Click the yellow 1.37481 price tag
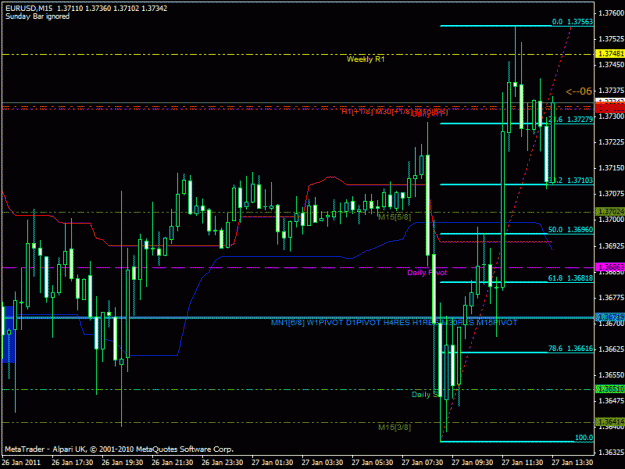The width and height of the screenshot is (625, 469). tap(611, 54)
